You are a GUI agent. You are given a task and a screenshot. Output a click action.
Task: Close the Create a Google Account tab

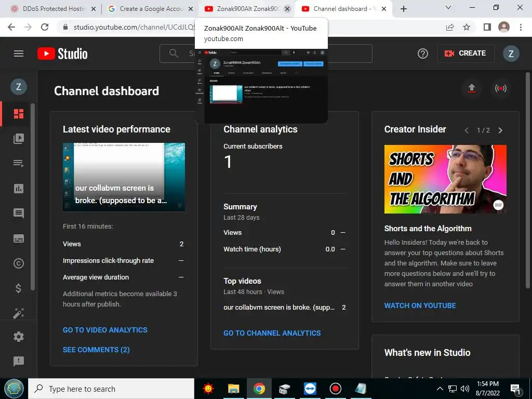[x=191, y=9]
